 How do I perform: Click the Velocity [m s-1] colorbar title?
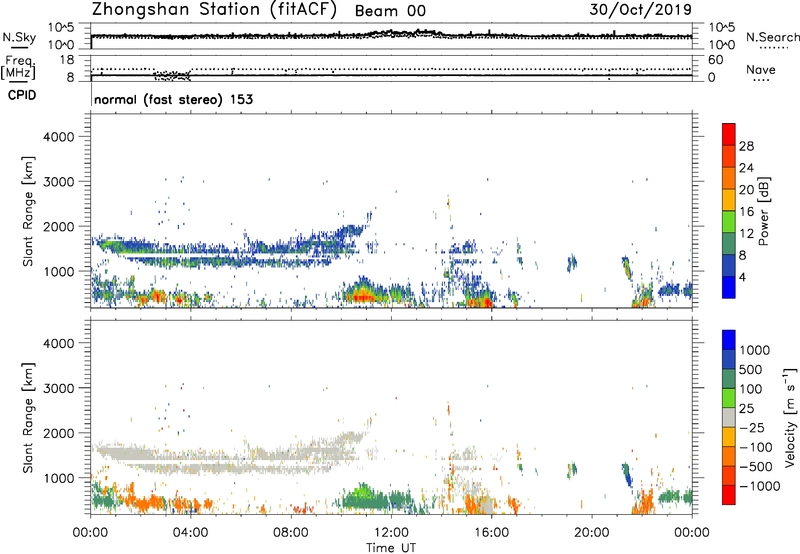[x=790, y=417]
